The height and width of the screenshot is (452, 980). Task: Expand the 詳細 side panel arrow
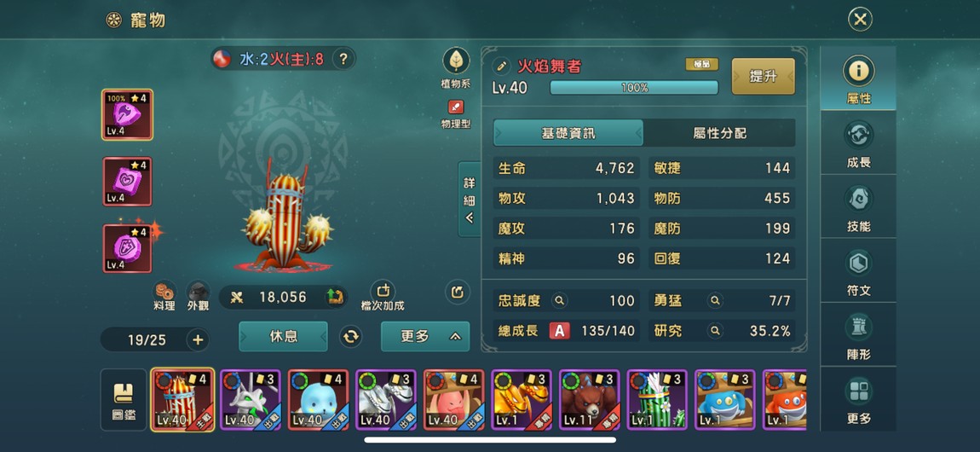[x=470, y=200]
